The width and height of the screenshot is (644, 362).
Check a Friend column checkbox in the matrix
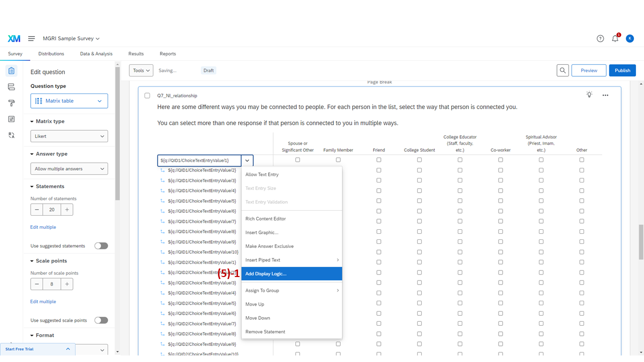click(x=379, y=159)
